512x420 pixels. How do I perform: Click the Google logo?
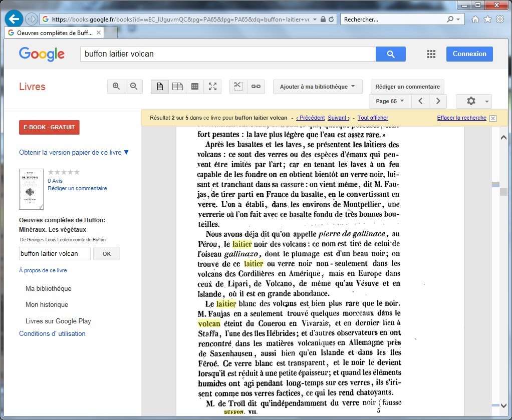click(42, 54)
